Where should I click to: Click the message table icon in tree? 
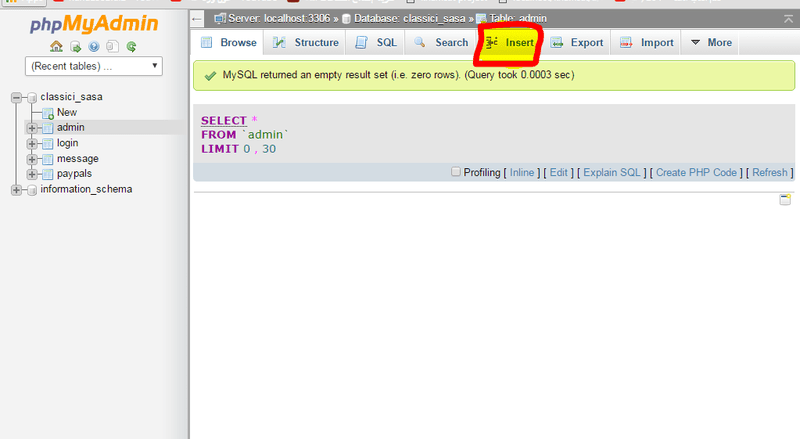click(47, 159)
